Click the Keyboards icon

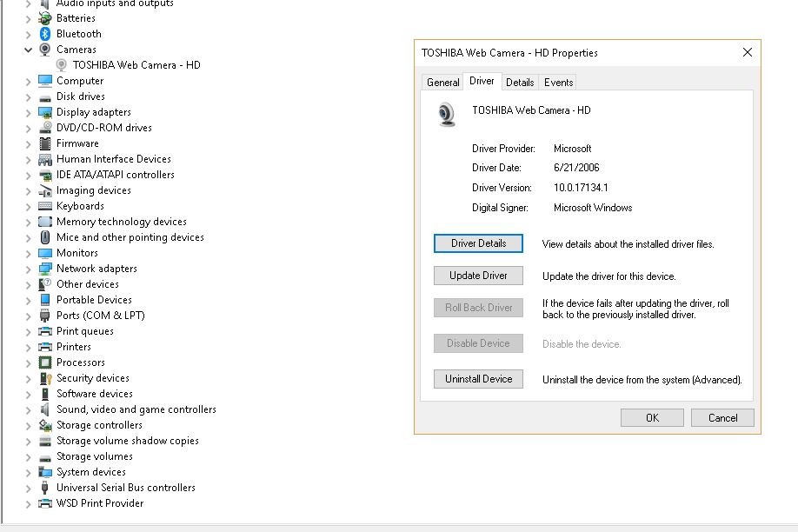[45, 206]
